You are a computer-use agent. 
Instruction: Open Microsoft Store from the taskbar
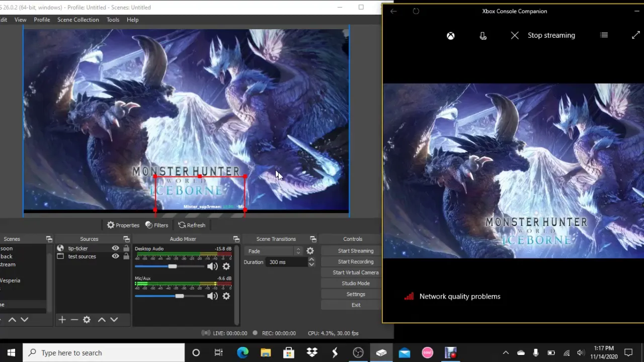[x=289, y=353]
